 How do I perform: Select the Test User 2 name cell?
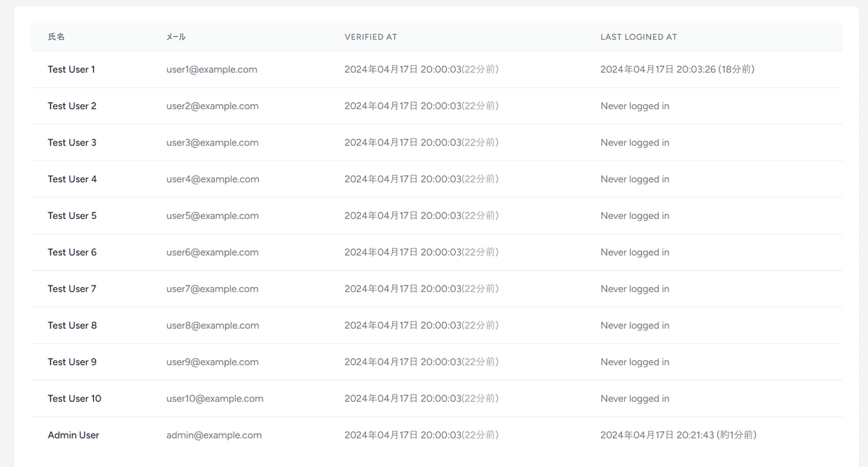(x=72, y=106)
